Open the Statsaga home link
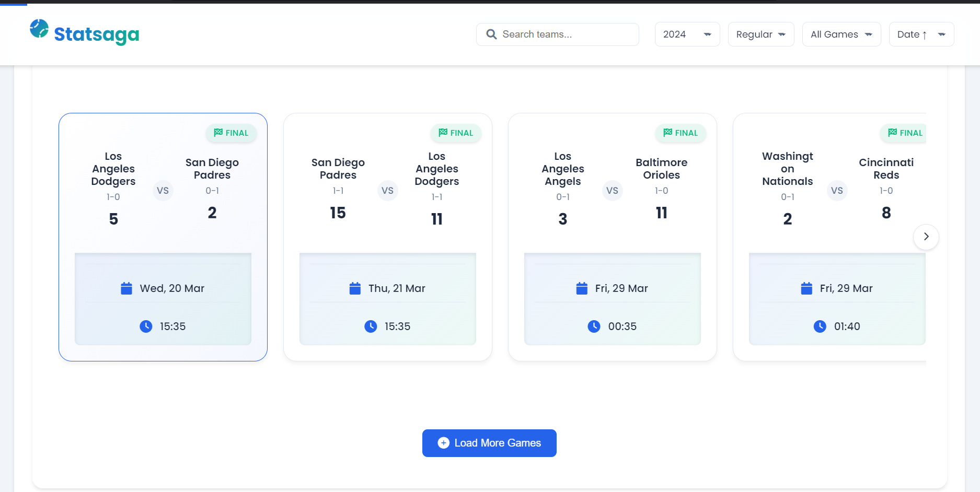Screen dimensions: 980x492 coord(85,32)
